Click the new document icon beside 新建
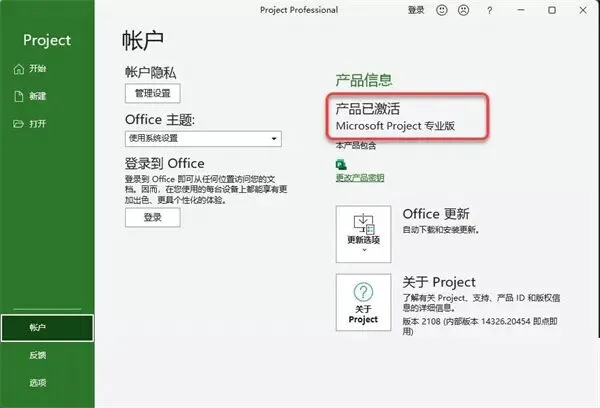 (19, 96)
